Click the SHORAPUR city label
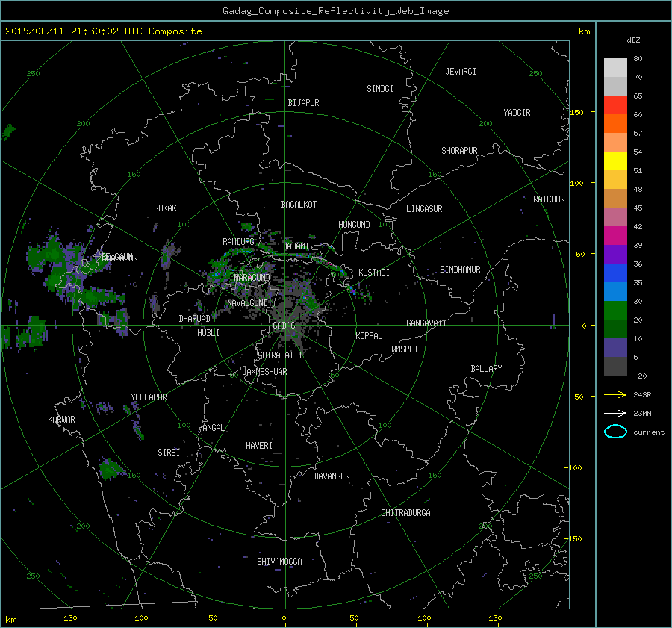This screenshot has width=672, height=628. [x=459, y=151]
